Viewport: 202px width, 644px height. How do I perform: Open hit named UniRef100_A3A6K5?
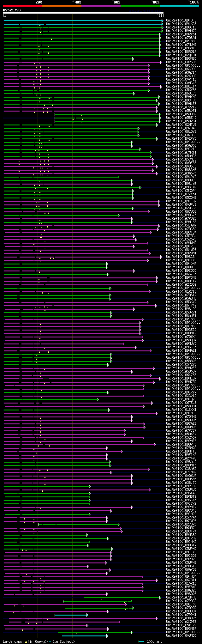pos(181,173)
